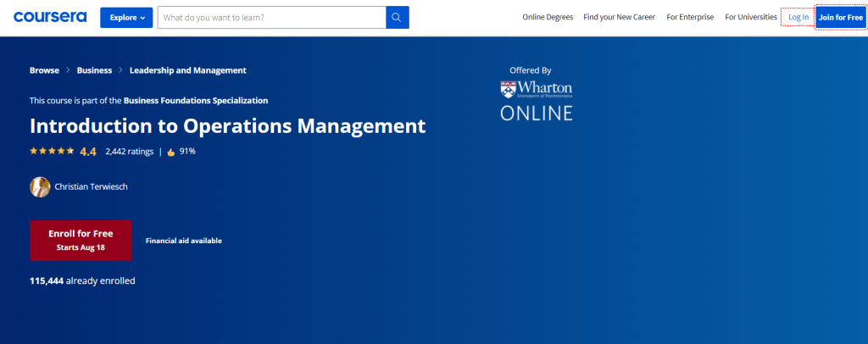This screenshot has height=344, width=868.
Task: Click the 4.4 rating score
Action: tap(88, 152)
